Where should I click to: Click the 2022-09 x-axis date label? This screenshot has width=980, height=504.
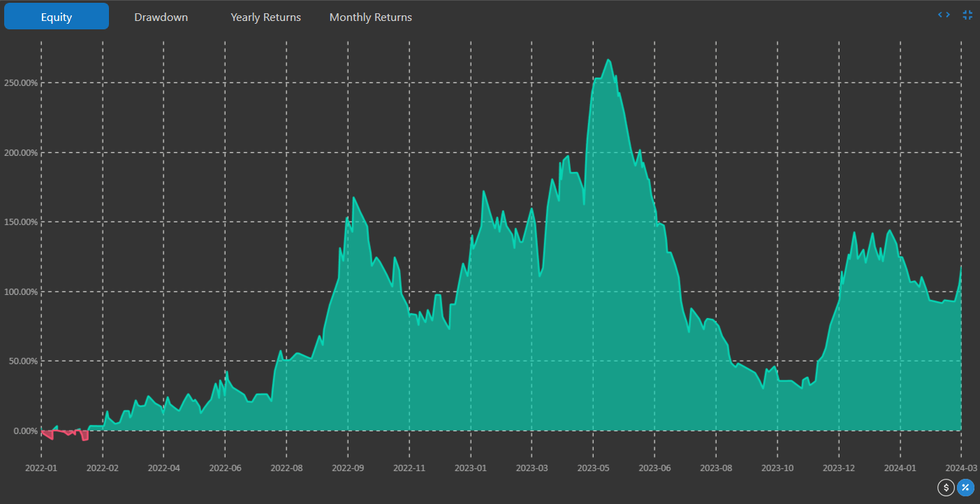click(347, 468)
